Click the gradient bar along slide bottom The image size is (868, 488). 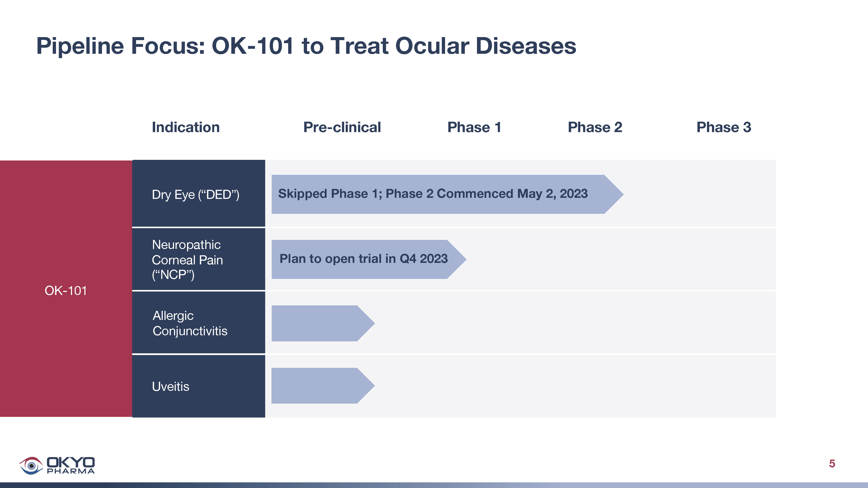coord(434,485)
